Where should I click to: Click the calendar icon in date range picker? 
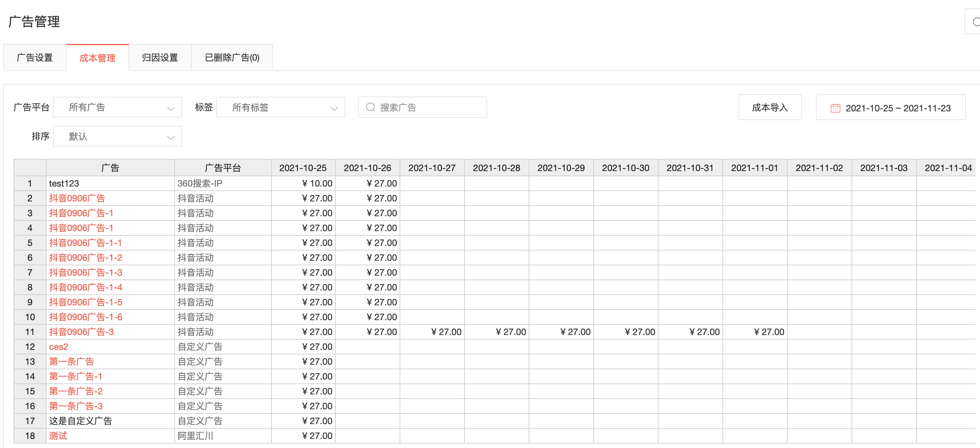835,108
